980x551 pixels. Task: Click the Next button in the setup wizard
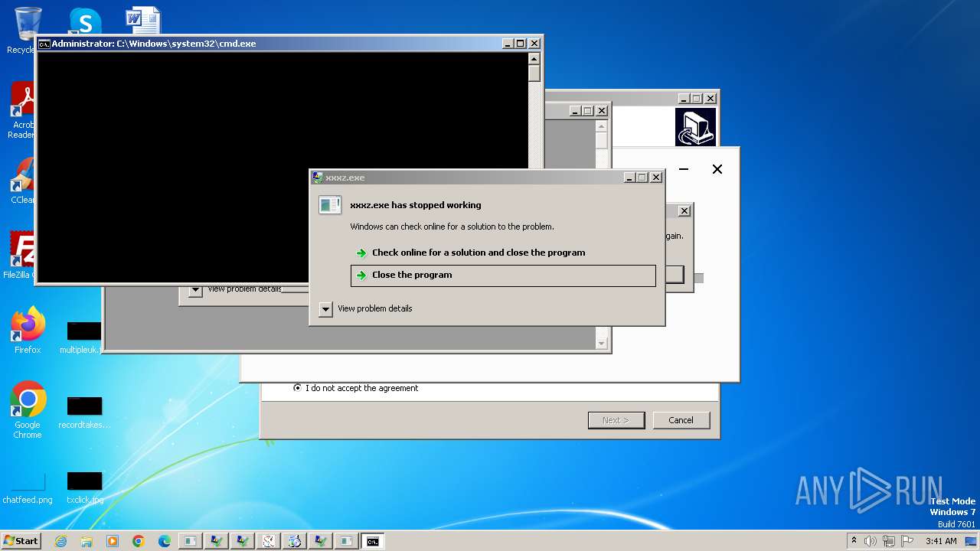coord(616,420)
